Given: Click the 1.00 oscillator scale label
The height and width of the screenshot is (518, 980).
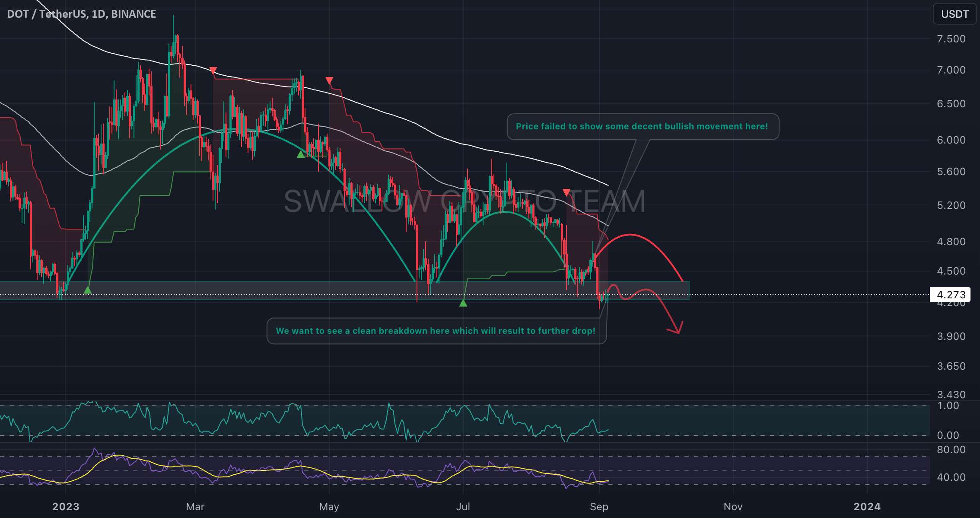Looking at the screenshot, I should click(x=948, y=406).
